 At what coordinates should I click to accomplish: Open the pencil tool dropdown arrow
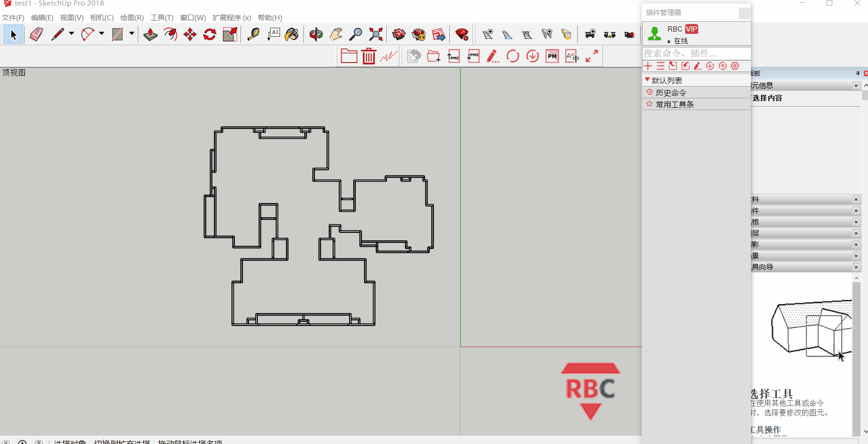click(x=72, y=33)
